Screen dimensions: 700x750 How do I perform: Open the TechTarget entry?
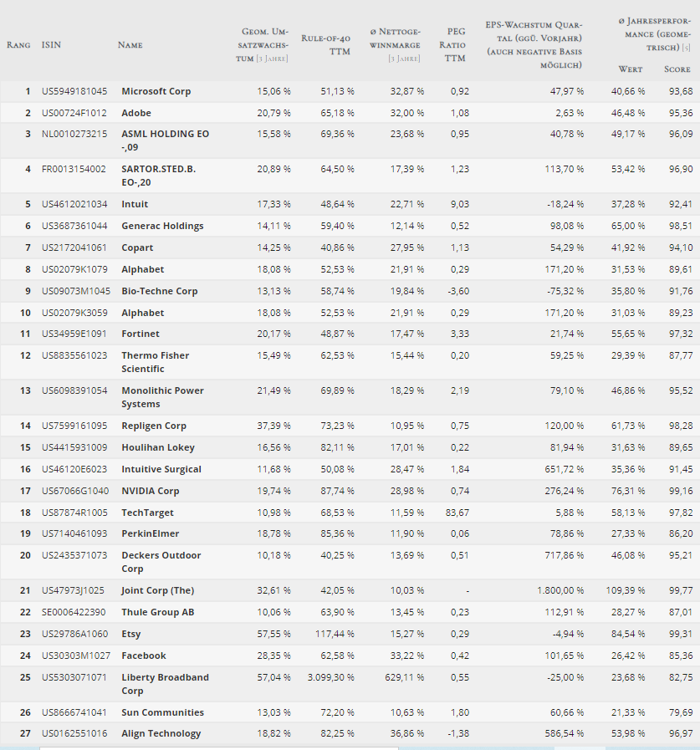(x=147, y=513)
